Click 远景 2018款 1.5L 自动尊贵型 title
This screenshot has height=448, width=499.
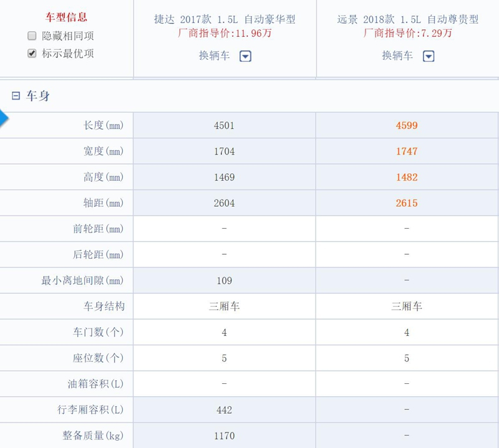pos(408,19)
